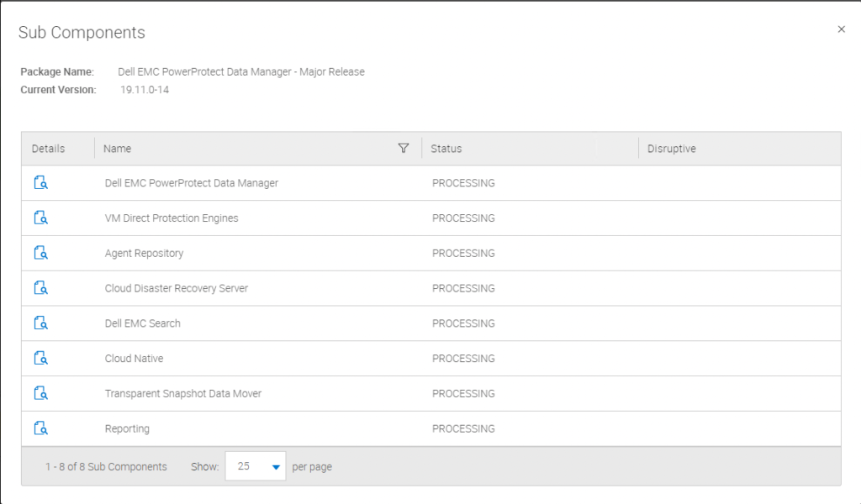This screenshot has width=861, height=504.
Task: Inspect details for Cloud Disaster Recovery Server
Action: [40, 288]
